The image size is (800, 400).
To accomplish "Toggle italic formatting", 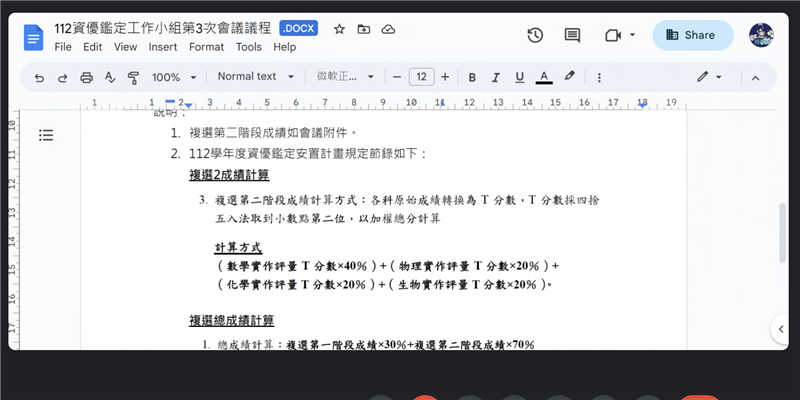I will tap(495, 78).
